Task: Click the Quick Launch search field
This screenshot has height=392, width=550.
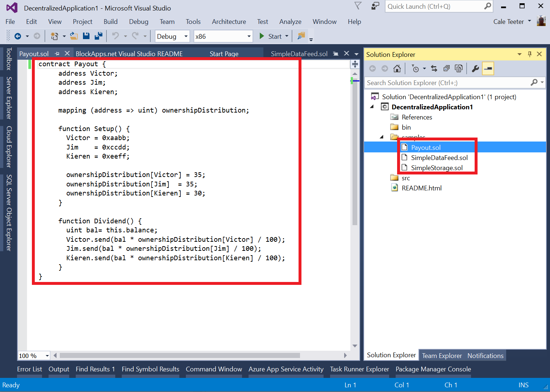Action: [435, 6]
